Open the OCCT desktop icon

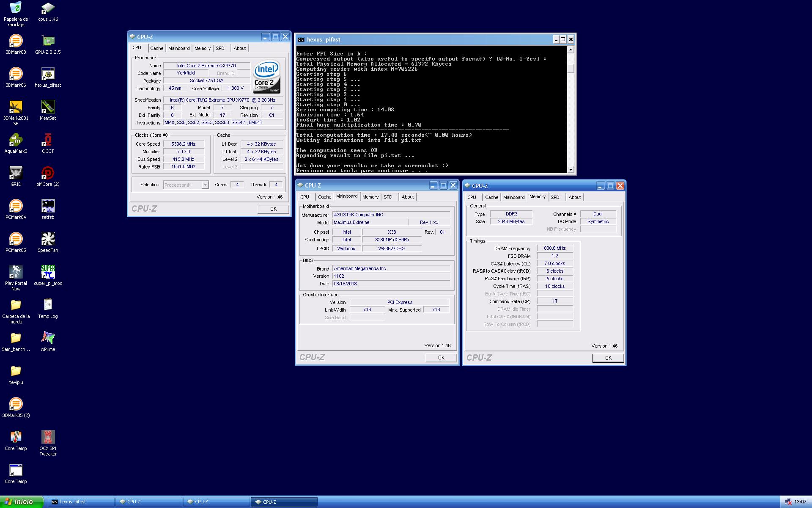coord(48,143)
